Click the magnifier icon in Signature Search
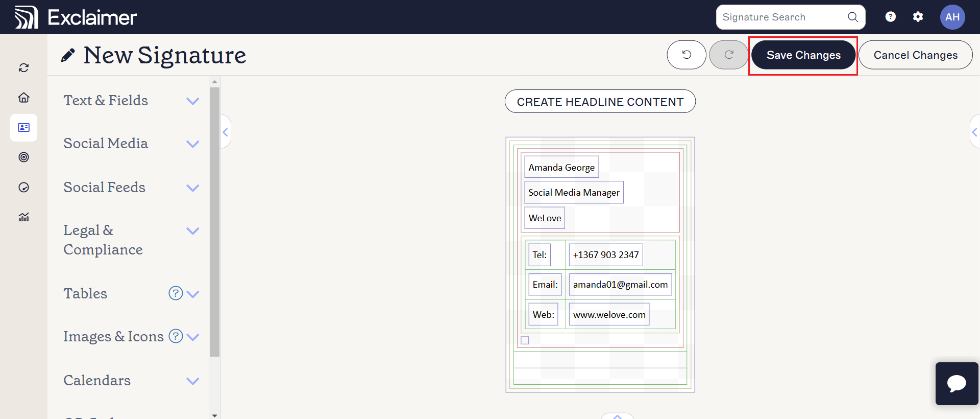 [x=852, y=17]
